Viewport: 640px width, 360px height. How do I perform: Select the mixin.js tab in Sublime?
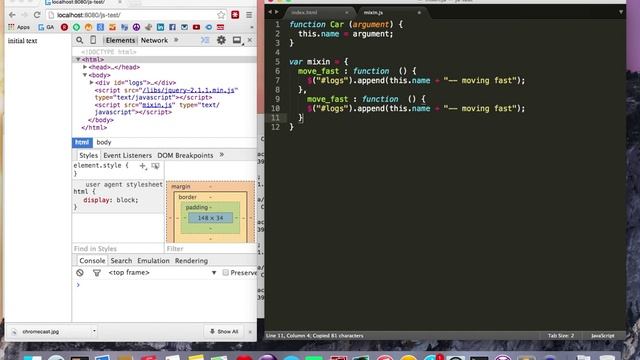point(391,13)
